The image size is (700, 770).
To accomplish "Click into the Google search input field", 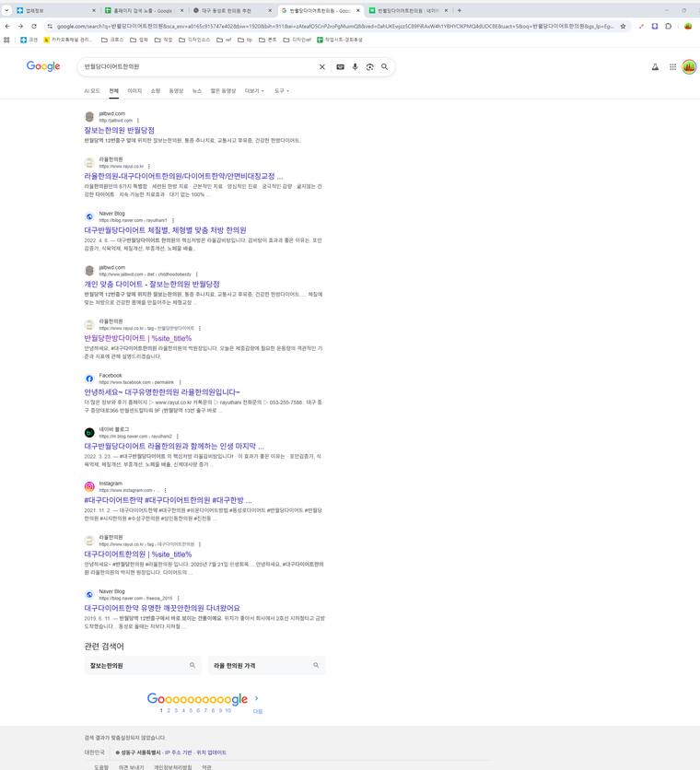I will click(x=199, y=67).
